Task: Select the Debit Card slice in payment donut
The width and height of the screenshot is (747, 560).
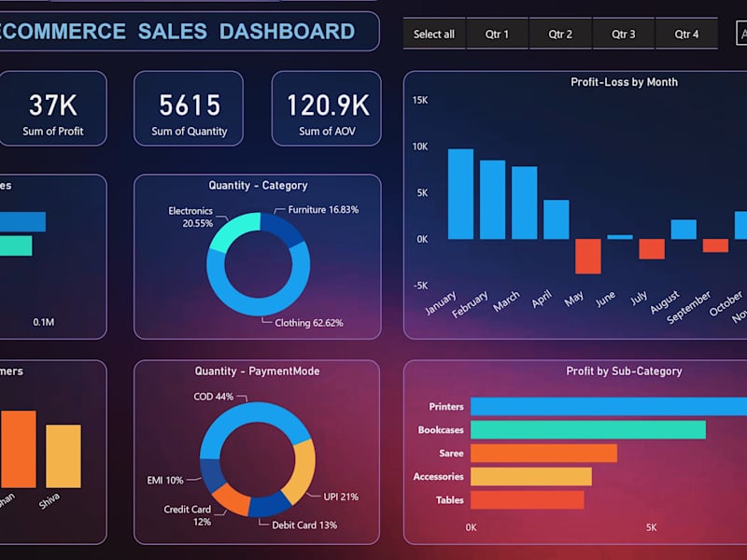Action: click(x=268, y=507)
